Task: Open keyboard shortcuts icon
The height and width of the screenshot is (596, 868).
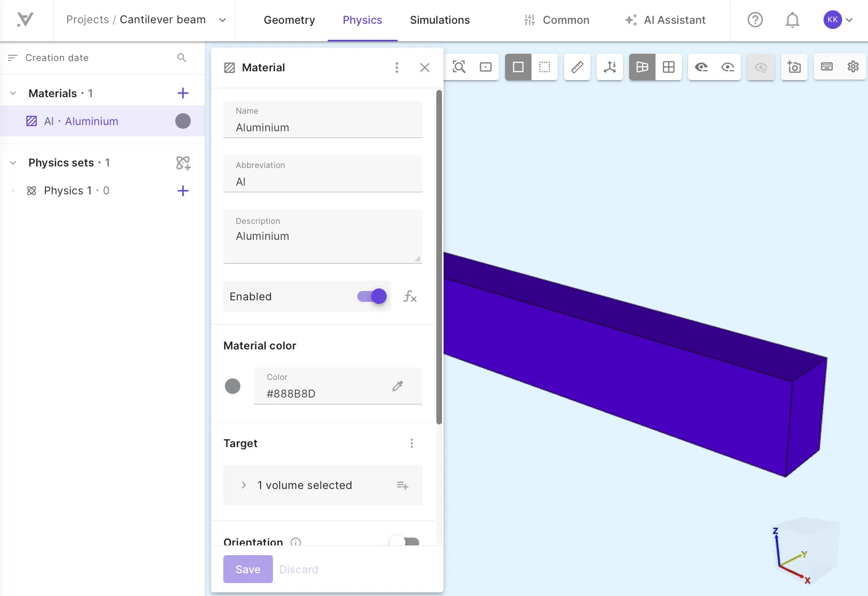Action: point(827,67)
